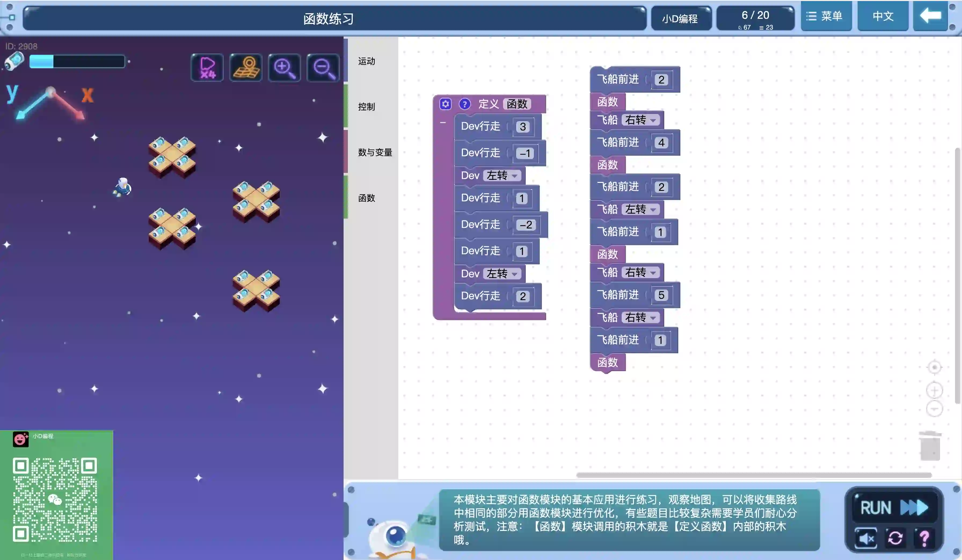Image resolution: width=962 pixels, height=560 pixels.
Task: Toggle the sound mute button
Action: tap(866, 538)
